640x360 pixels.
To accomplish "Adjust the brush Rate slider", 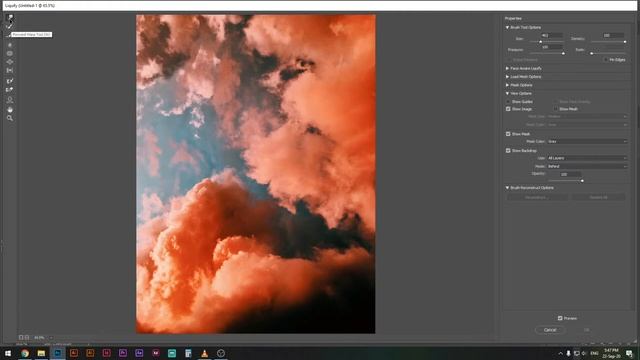I will point(591,53).
